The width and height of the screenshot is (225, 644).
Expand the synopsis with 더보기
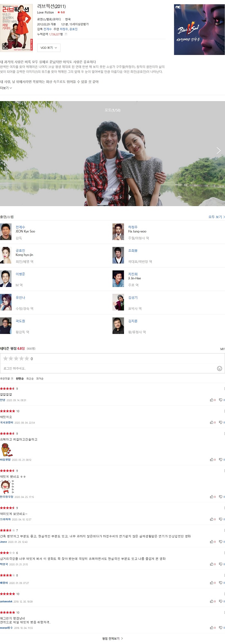coord(6,88)
